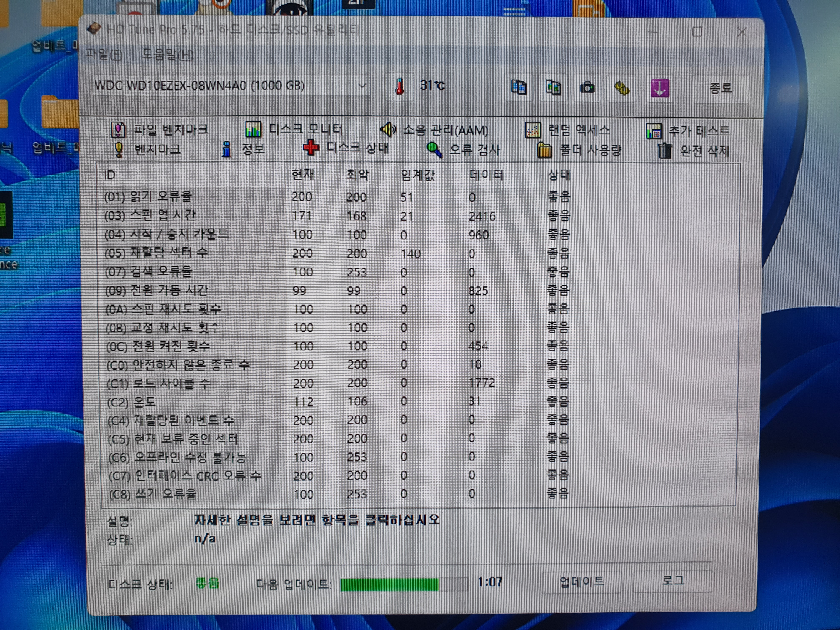Viewport: 840px width, 630px height.
Task: Click the icon next to 파일 벤치마크
Action: tap(118, 130)
